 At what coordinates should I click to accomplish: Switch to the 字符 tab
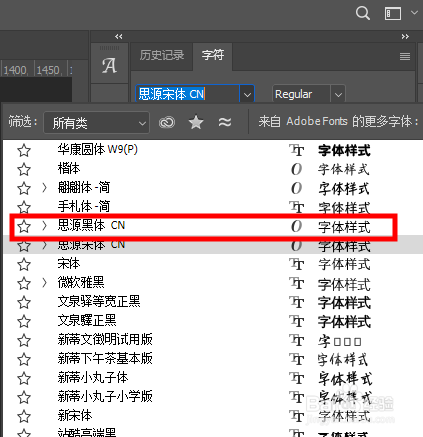coord(213,55)
